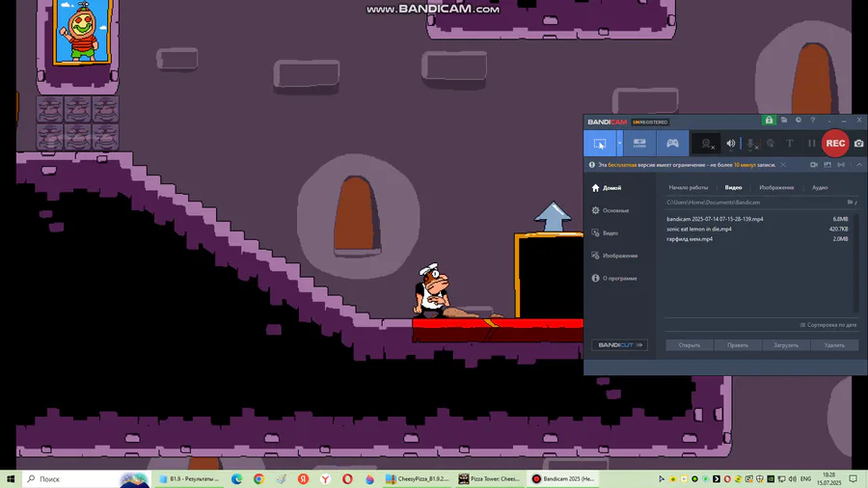Screen dimensions: 868x488
Task: Switch to game recording mode
Action: click(672, 144)
